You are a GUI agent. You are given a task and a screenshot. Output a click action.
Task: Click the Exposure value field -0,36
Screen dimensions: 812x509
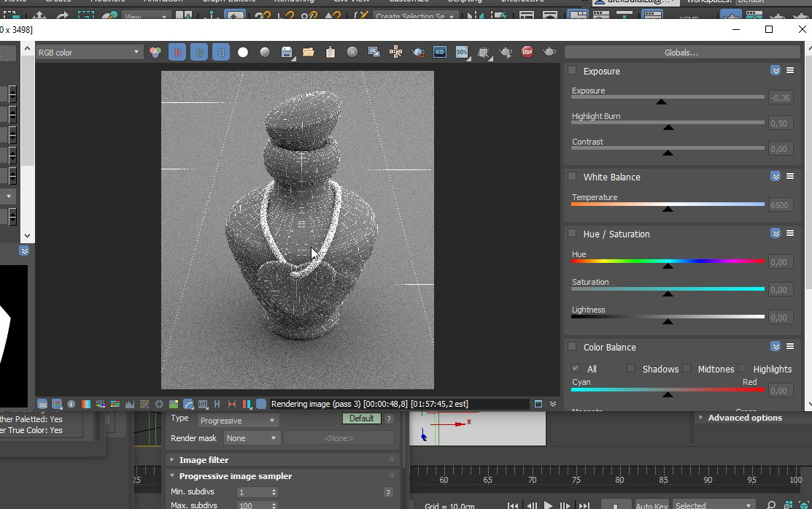(x=781, y=97)
